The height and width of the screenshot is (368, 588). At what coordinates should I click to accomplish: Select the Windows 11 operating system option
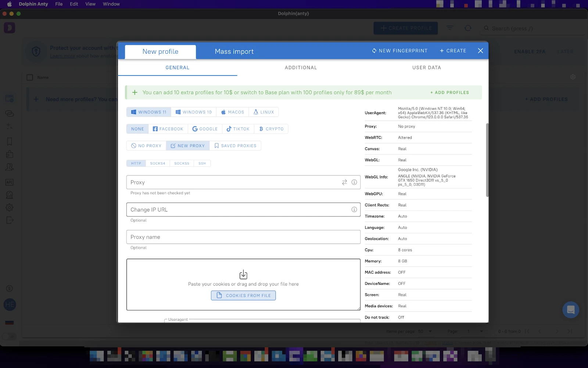point(148,112)
